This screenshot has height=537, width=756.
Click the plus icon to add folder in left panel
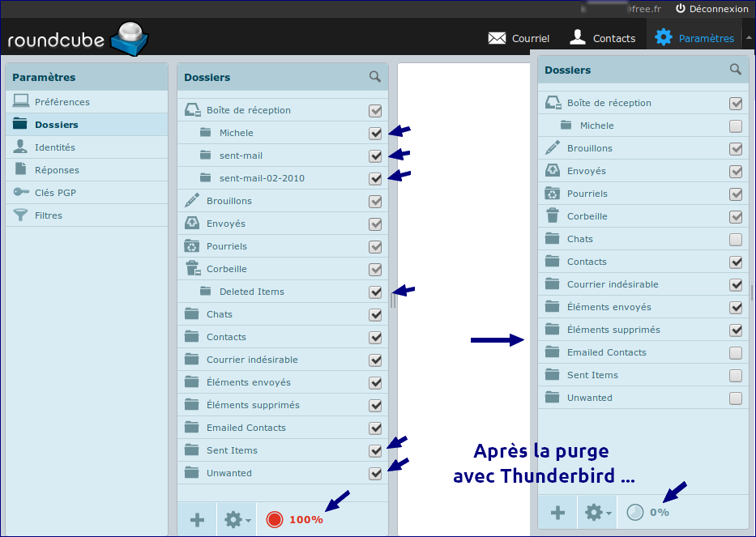[x=197, y=519]
